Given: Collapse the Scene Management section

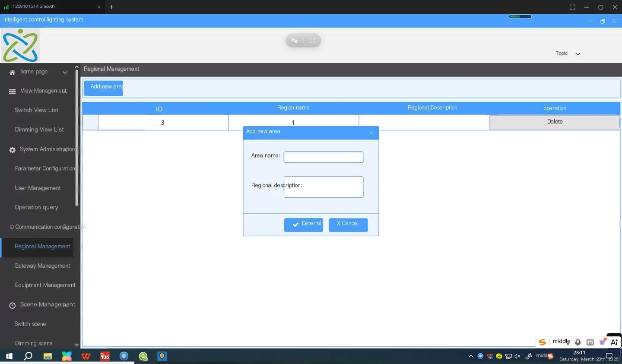Looking at the screenshot, I should coord(66,305).
